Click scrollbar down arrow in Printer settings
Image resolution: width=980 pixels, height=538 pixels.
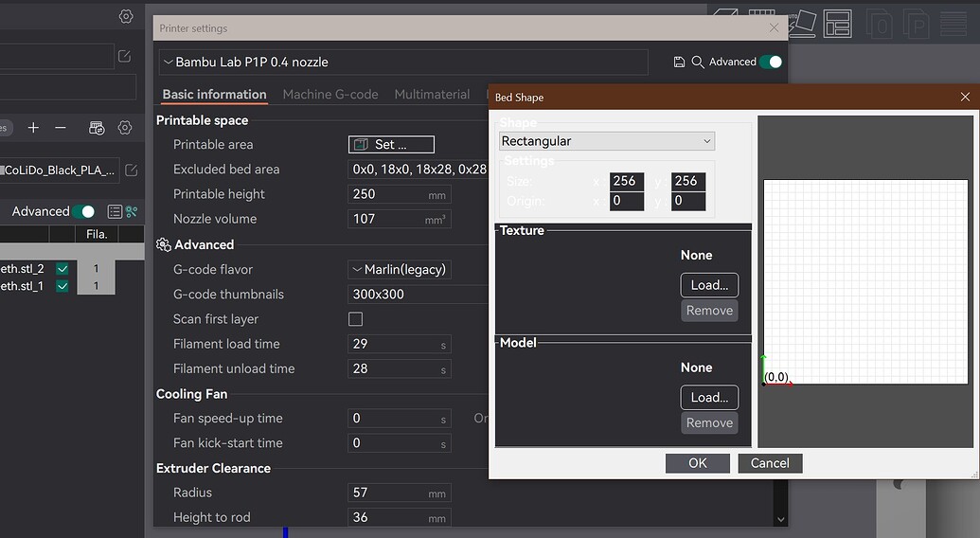(780, 519)
